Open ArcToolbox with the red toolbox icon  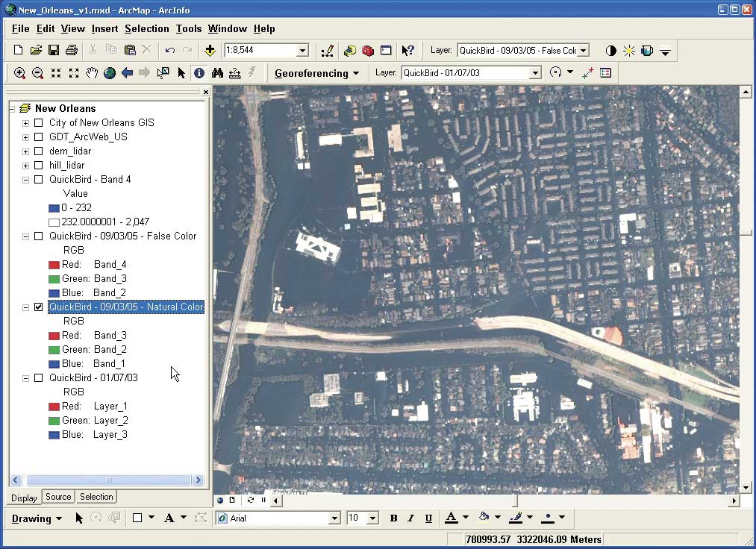point(367,51)
